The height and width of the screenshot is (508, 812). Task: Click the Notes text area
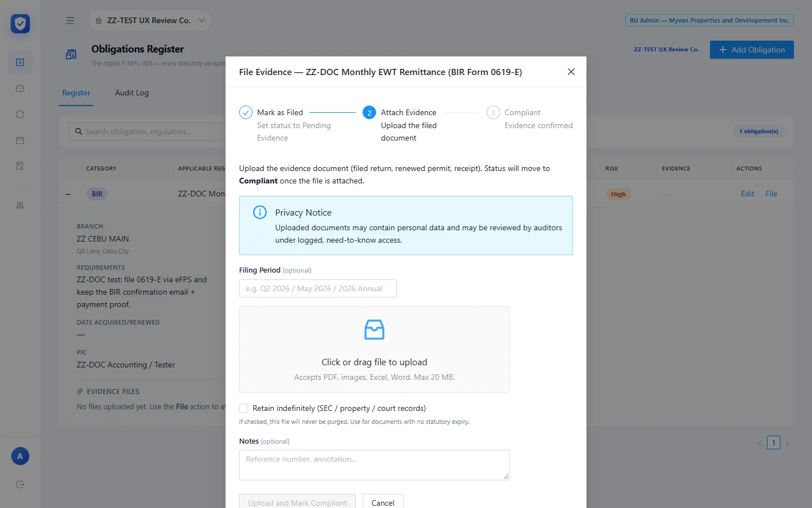click(x=374, y=465)
